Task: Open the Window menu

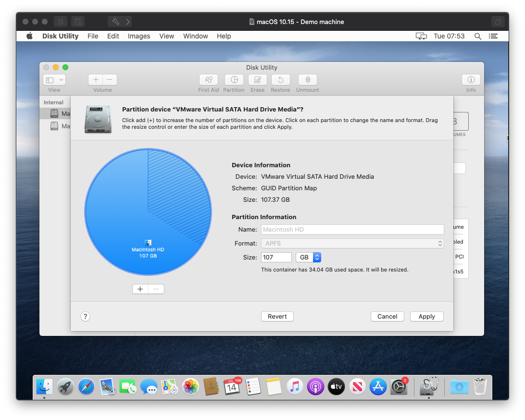Action: pyautogui.click(x=196, y=36)
